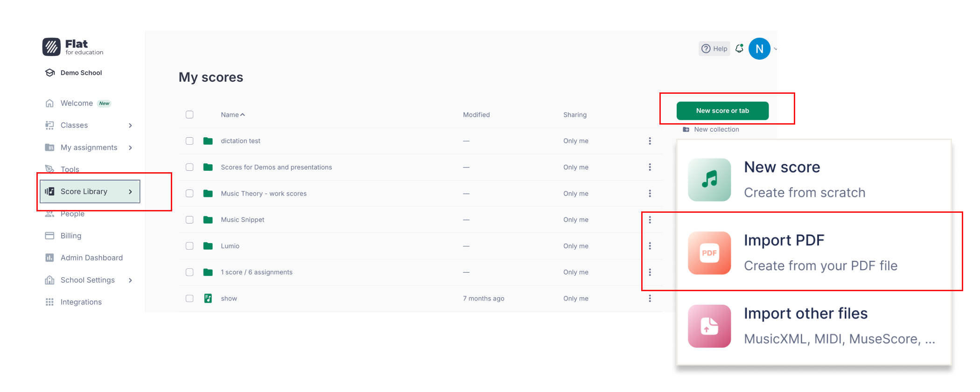Click the Import PDF icon

click(x=709, y=253)
